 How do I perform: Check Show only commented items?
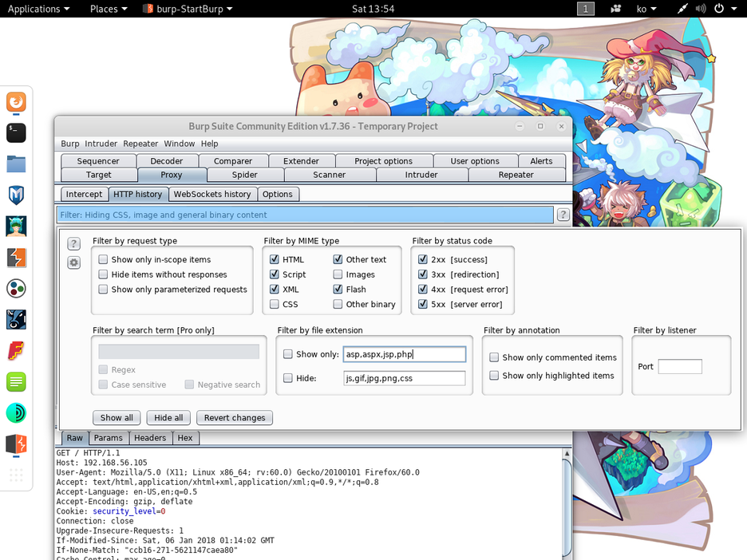click(494, 357)
